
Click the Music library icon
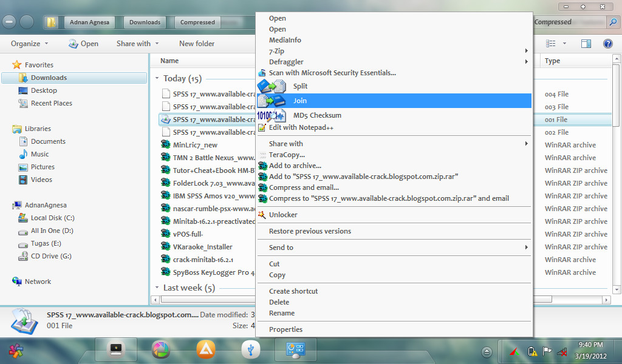[x=24, y=154]
